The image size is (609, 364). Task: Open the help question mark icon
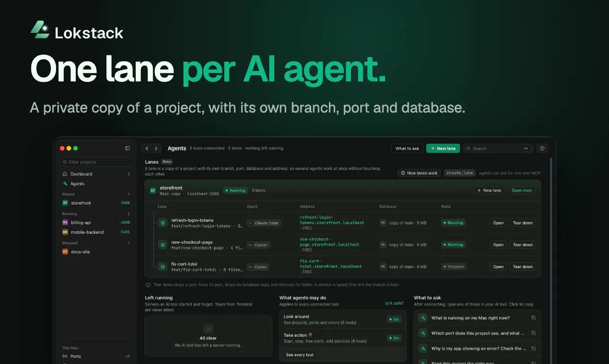coord(542,148)
